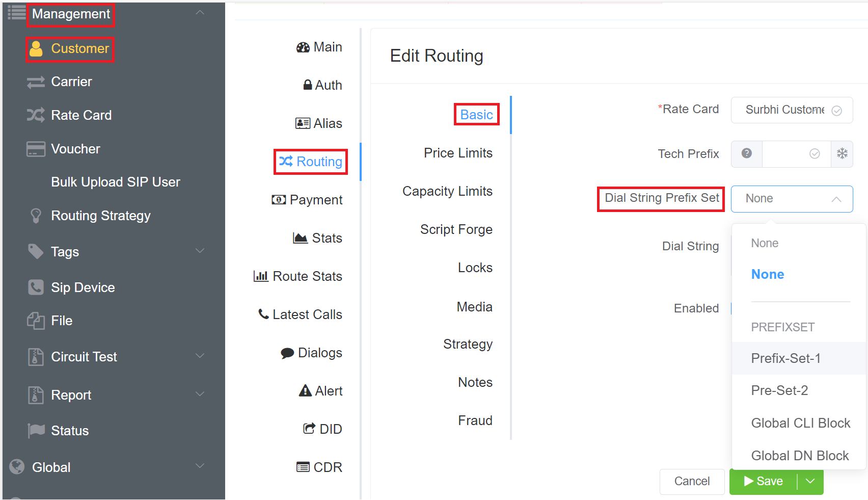The height and width of the screenshot is (500, 868).
Task: Click the Rate Card shuffle icon
Action: point(36,115)
